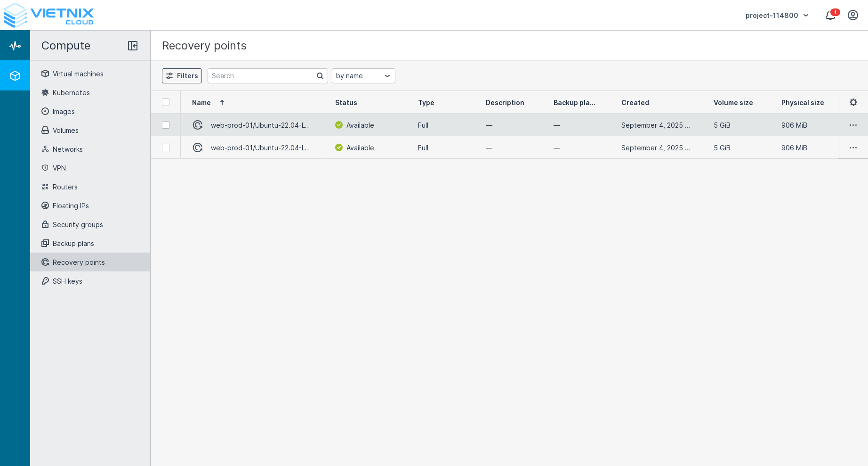This screenshot has width=868, height=466.
Task: Open the monitoring activity icon in left rail
Action: (15, 46)
